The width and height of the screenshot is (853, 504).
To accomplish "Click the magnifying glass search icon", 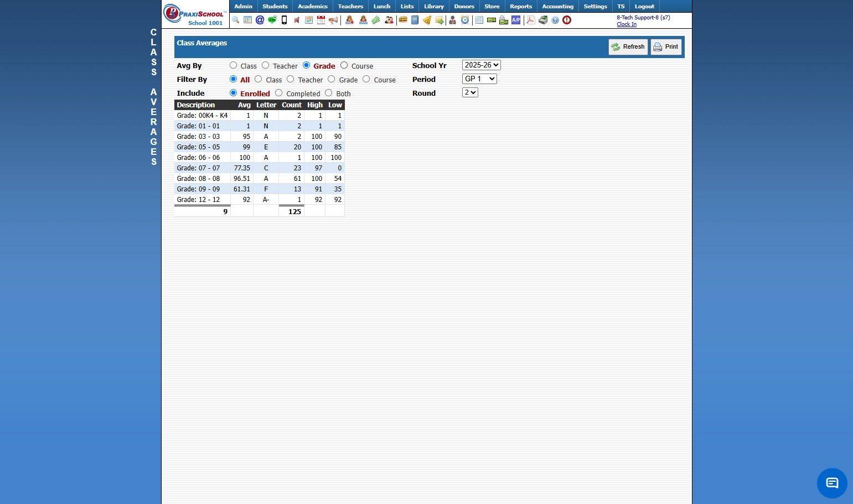I will click(236, 20).
